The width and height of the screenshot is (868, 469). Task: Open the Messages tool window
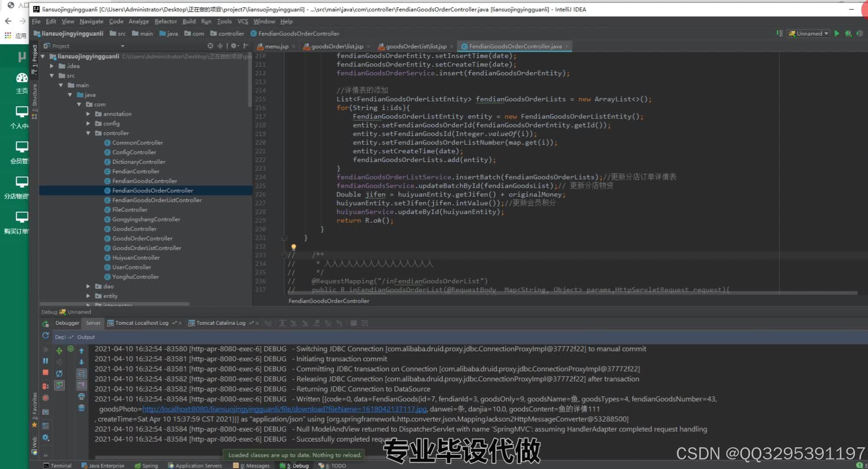(251, 466)
